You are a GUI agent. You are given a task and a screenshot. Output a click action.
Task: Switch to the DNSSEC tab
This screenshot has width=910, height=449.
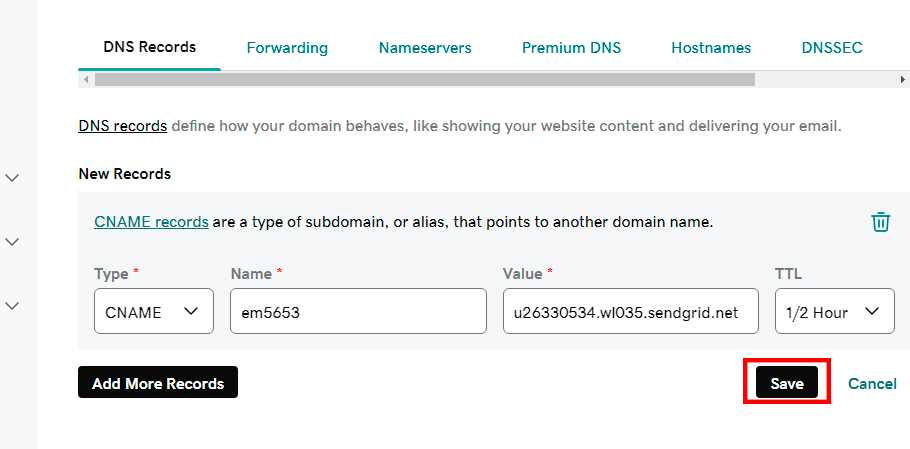831,48
